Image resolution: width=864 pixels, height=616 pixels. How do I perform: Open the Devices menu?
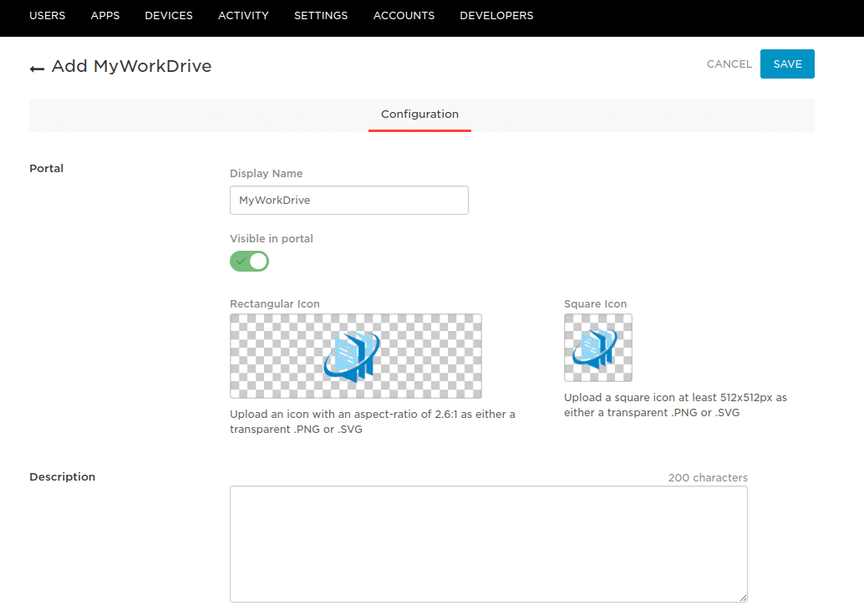click(169, 16)
